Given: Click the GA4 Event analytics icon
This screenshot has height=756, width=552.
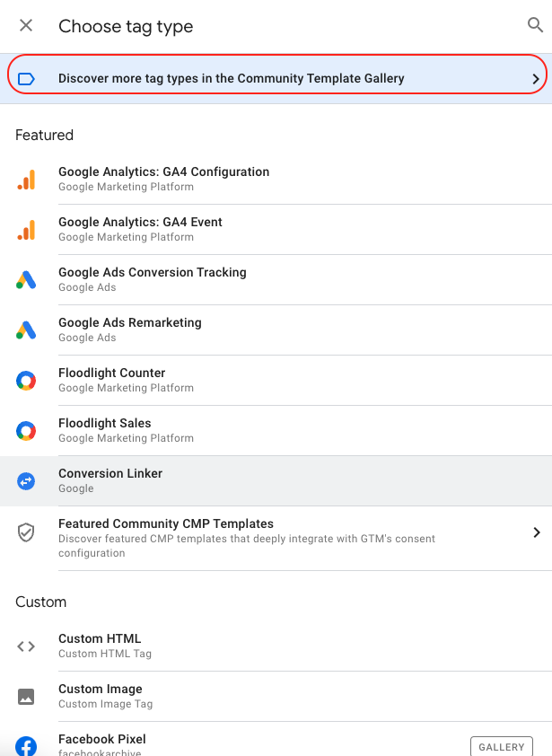Looking at the screenshot, I should tap(26, 230).
